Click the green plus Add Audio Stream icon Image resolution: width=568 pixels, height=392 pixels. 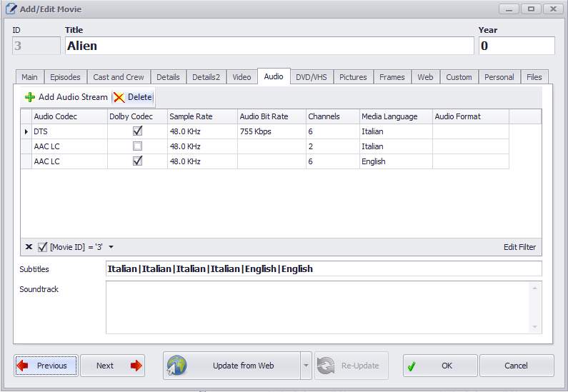(29, 97)
